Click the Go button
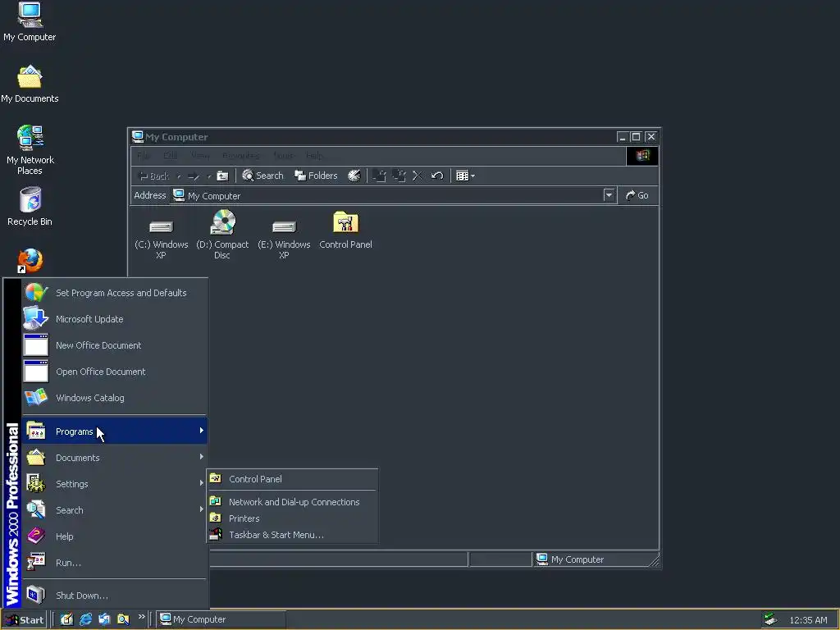Image resolution: width=840 pixels, height=630 pixels. [x=637, y=195]
